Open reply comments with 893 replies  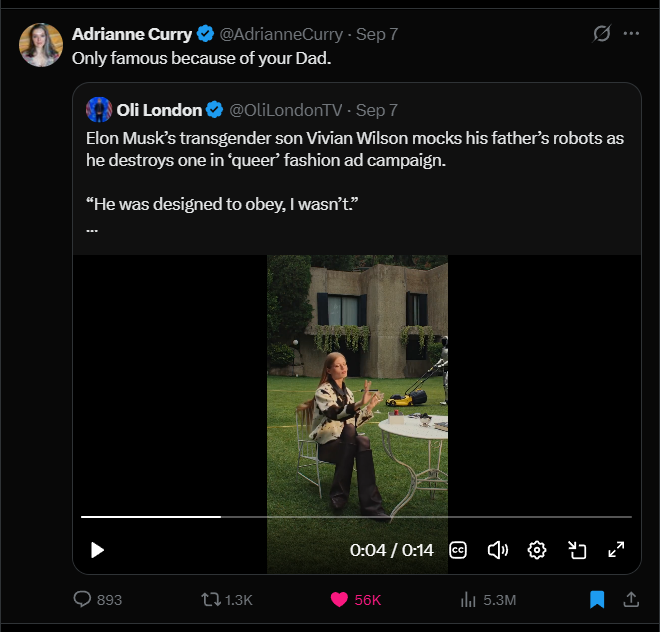coord(98,599)
